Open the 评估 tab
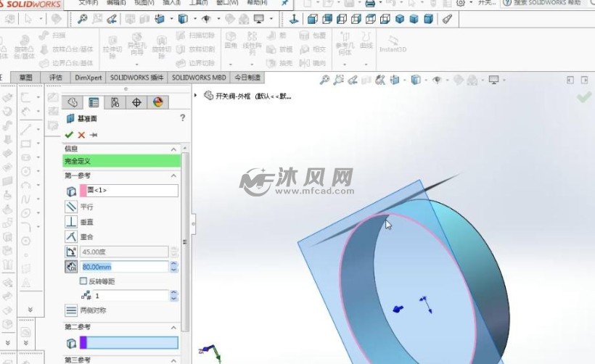 tap(56, 78)
